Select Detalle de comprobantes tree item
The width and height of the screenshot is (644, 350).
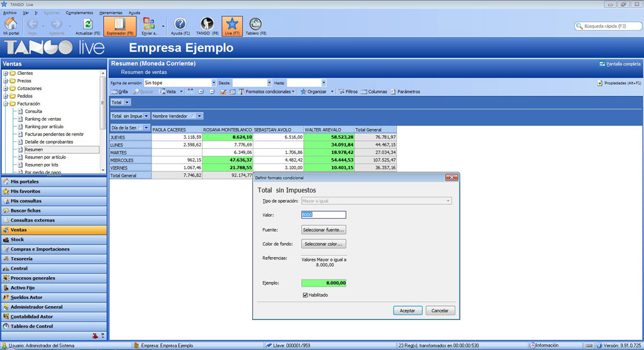49,142
